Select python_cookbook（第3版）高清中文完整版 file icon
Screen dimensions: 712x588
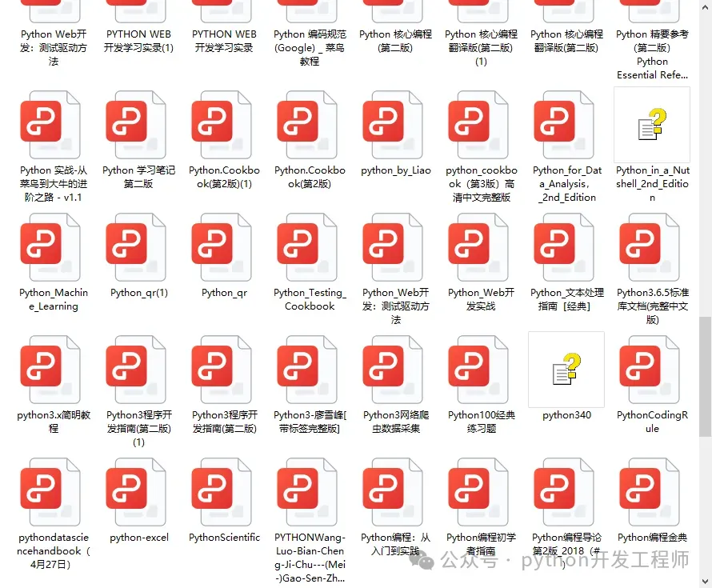[x=478, y=125]
